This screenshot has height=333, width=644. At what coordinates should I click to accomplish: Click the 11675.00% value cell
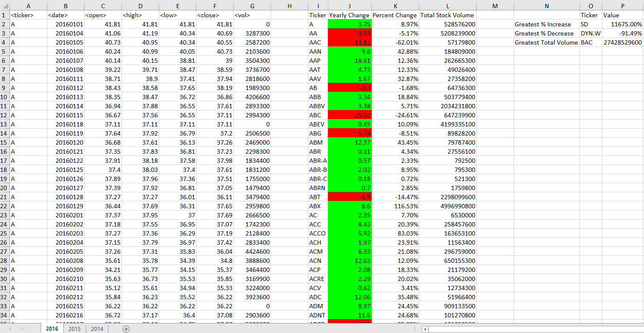[x=622, y=24]
